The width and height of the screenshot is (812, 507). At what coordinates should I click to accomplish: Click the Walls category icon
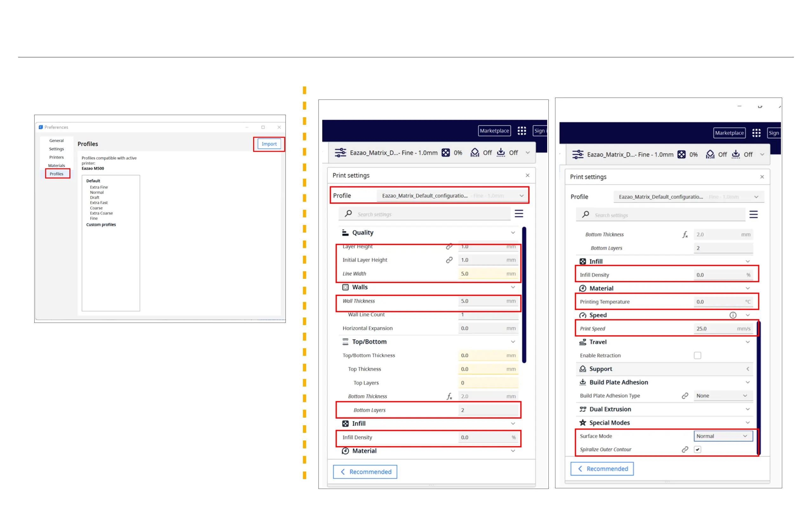tap(345, 287)
